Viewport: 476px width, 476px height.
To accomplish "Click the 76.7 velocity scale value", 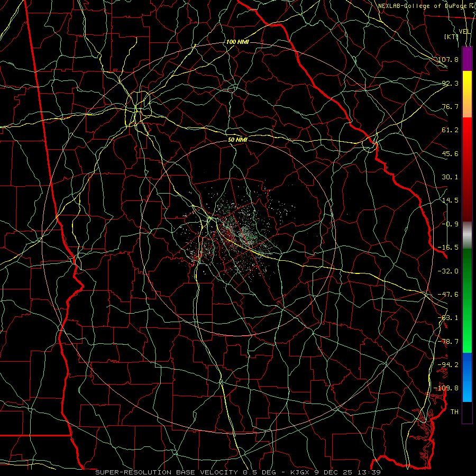I will 450,106.
